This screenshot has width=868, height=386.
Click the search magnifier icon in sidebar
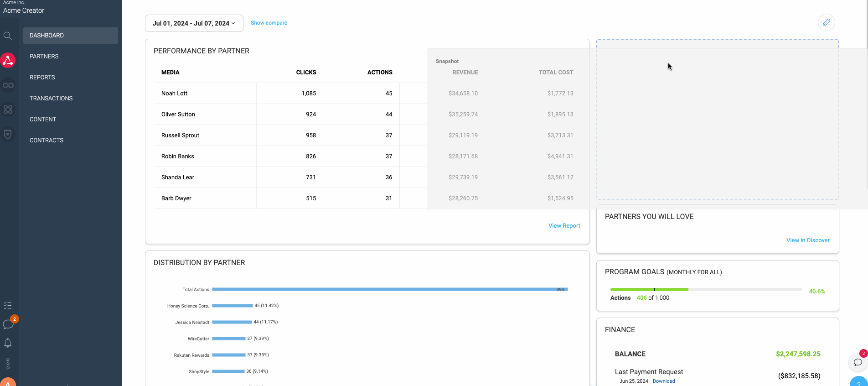(8, 36)
